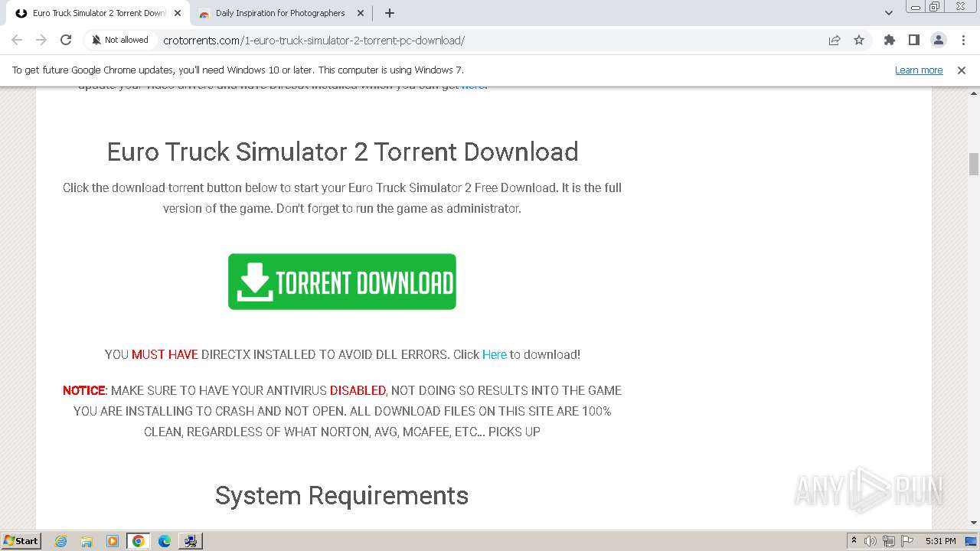
Task: Click the Euro Truck Simulator 2 Torrent Download heading
Action: coord(342,152)
